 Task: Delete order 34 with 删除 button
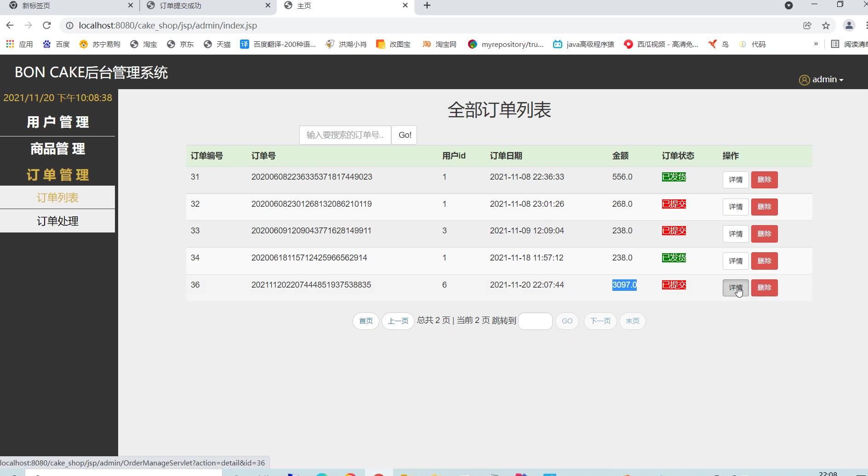pos(764,261)
